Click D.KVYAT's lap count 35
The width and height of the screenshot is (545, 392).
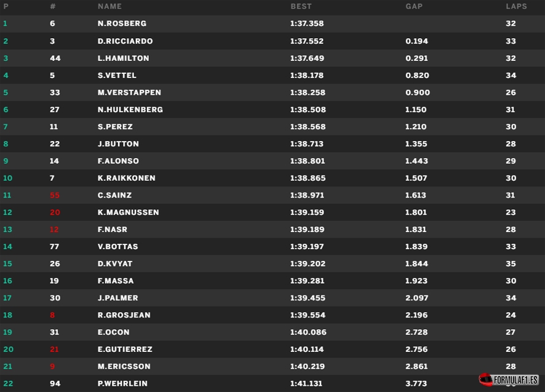coord(511,263)
